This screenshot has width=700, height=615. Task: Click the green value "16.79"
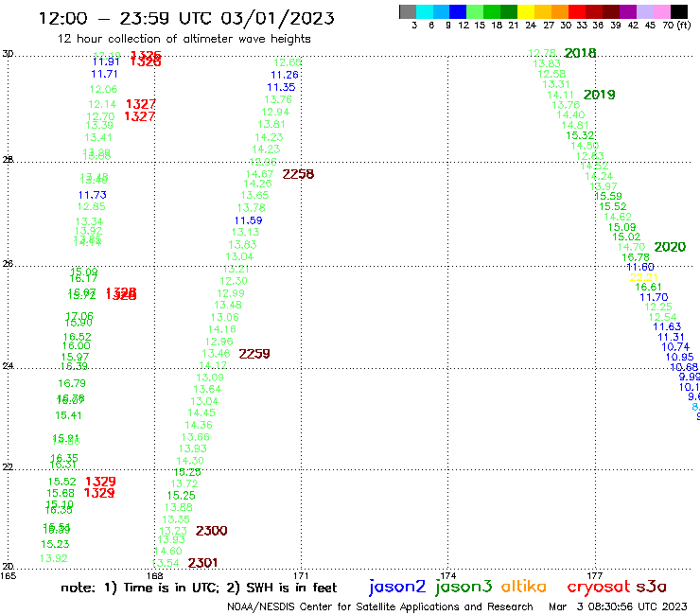72,383
